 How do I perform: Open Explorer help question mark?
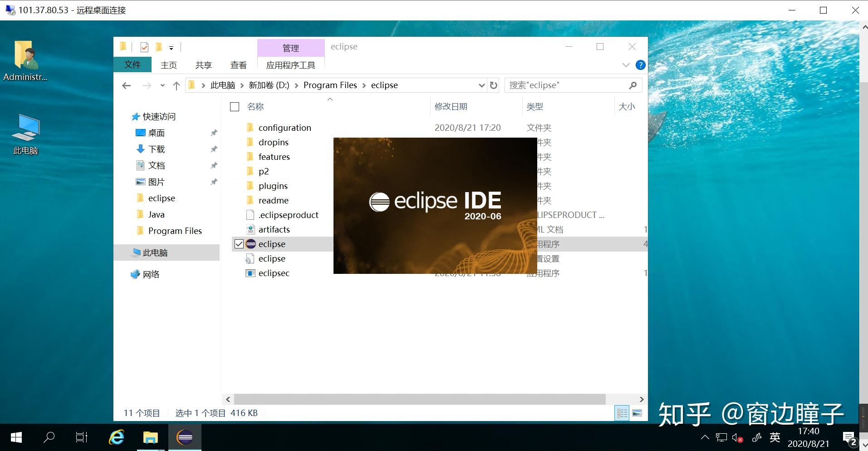[x=641, y=65]
